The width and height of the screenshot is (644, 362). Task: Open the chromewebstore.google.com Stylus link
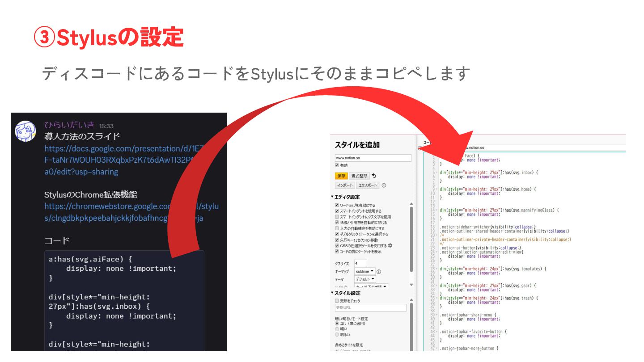tap(131, 212)
